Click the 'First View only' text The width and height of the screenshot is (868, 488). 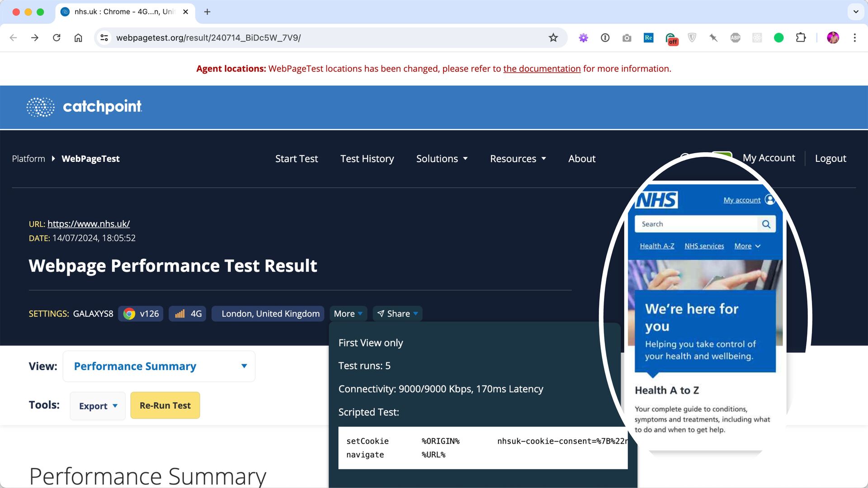371,343
